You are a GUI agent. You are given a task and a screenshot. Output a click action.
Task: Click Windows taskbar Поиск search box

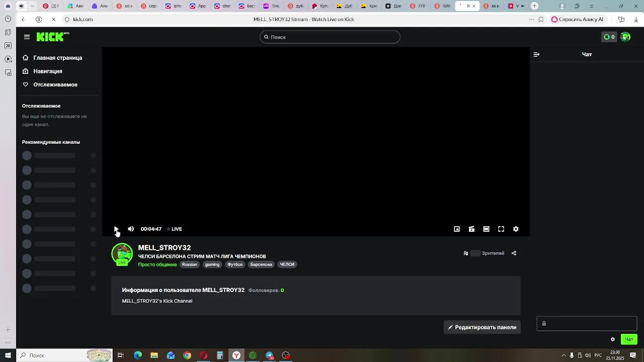[64, 355]
